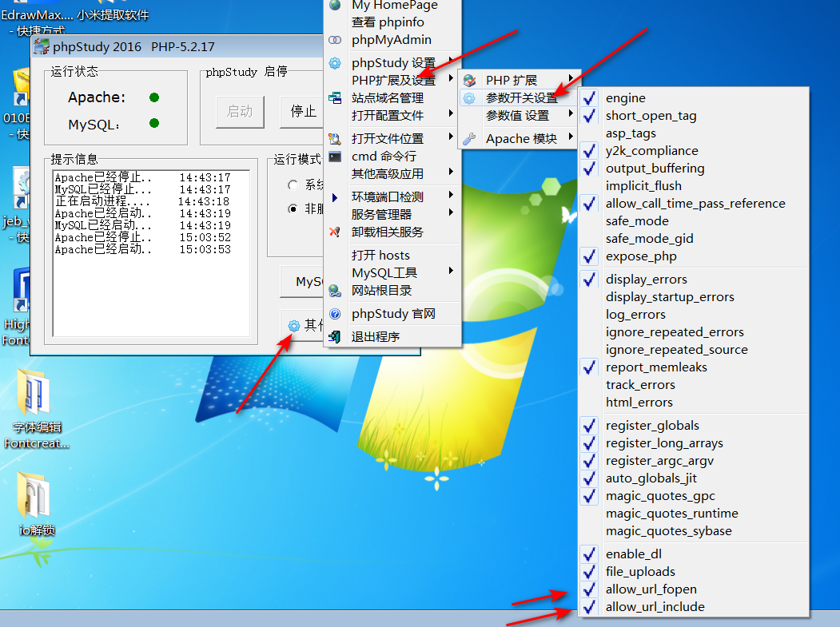This screenshot has height=627, width=840.
Task: Click the exit icon beside 退出程序
Action: click(x=335, y=337)
